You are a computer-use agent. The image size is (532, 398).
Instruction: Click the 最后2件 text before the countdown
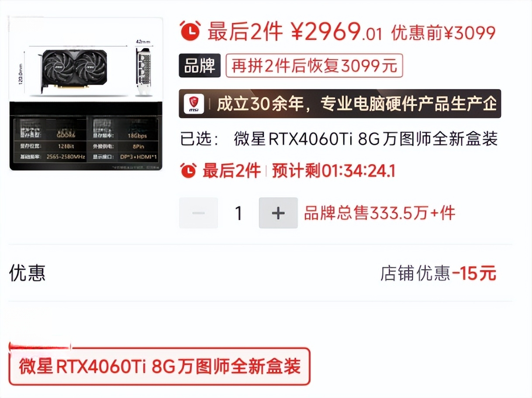point(232,171)
